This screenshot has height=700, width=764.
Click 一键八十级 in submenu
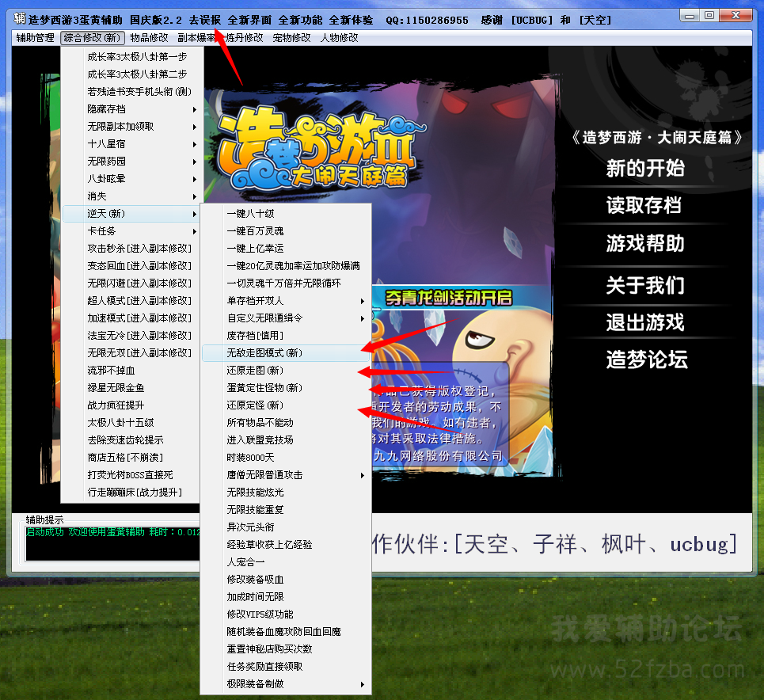(286, 214)
